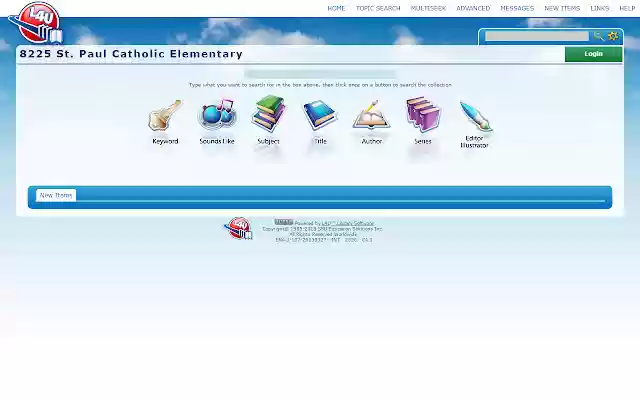The height and width of the screenshot is (400, 640).
Task: Select the Sounds Like search icon
Action: (x=217, y=113)
